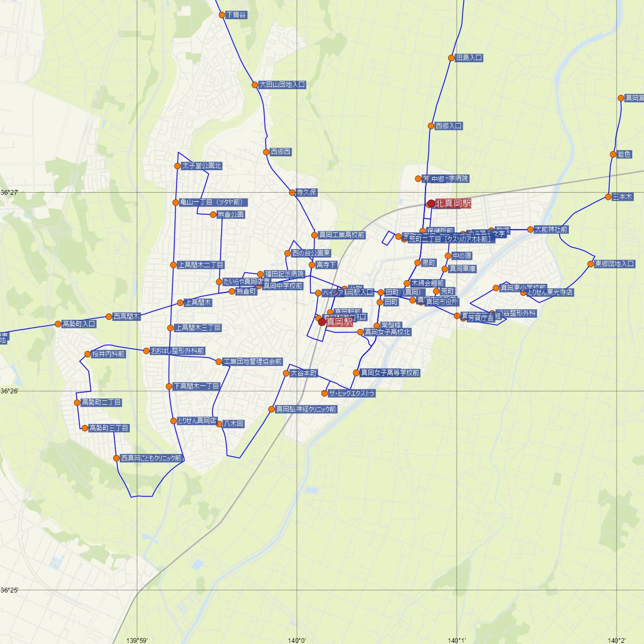Open the おおはし整形外科前 stop label
Image resolution: width=644 pixels, height=644 pixels.
point(178,351)
